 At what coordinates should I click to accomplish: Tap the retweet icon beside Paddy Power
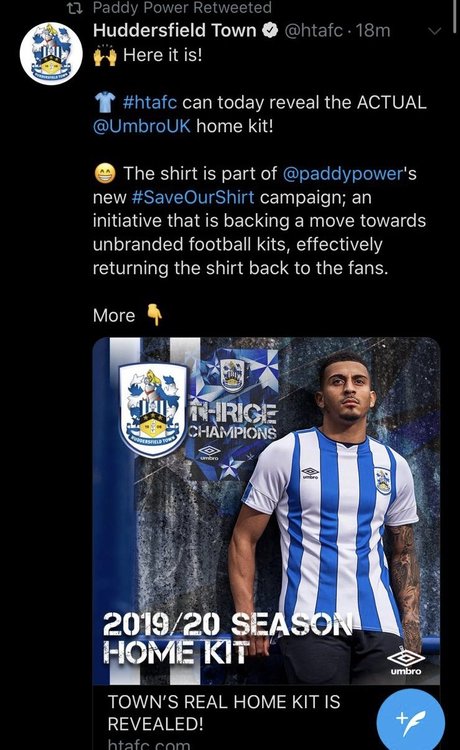pos(75,8)
